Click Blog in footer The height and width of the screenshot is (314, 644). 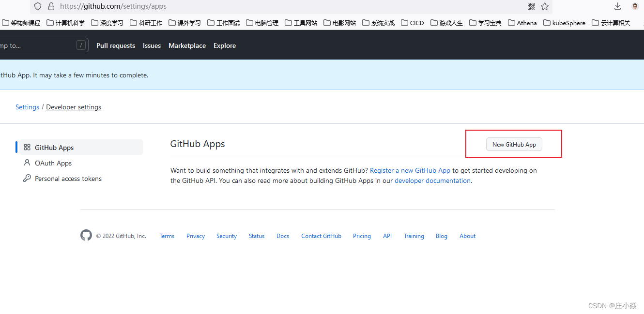[442, 236]
